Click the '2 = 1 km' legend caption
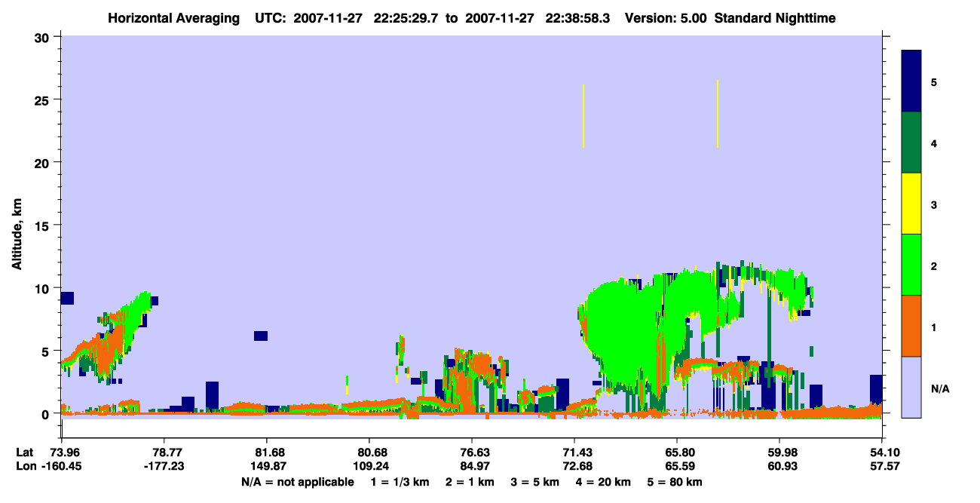Viewport: 980px width, 503px height. pos(469,482)
